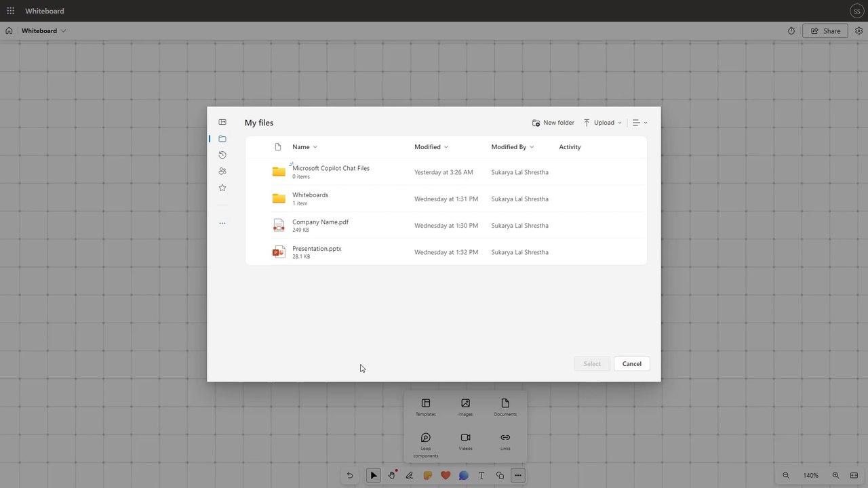Click the 'My files' dialog heading

(x=259, y=123)
